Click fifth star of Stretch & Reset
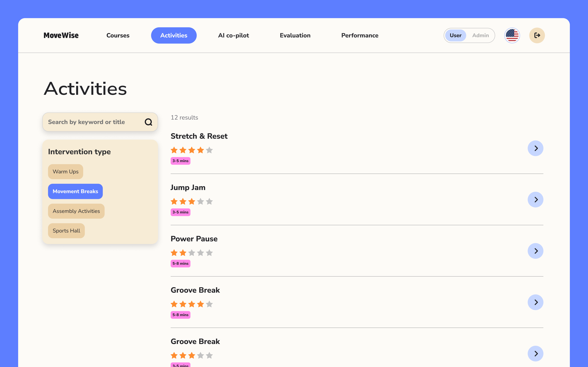This screenshot has width=588, height=367. point(209,150)
